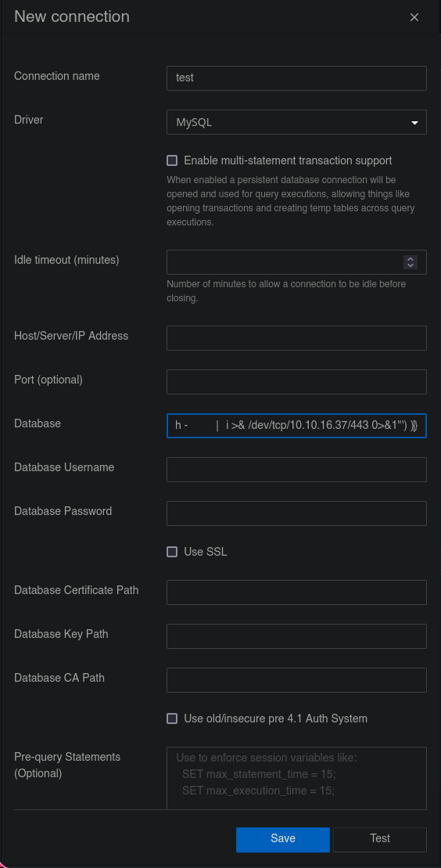Focus the Database Certificate Path field
The image size is (441, 868).
tap(296, 592)
